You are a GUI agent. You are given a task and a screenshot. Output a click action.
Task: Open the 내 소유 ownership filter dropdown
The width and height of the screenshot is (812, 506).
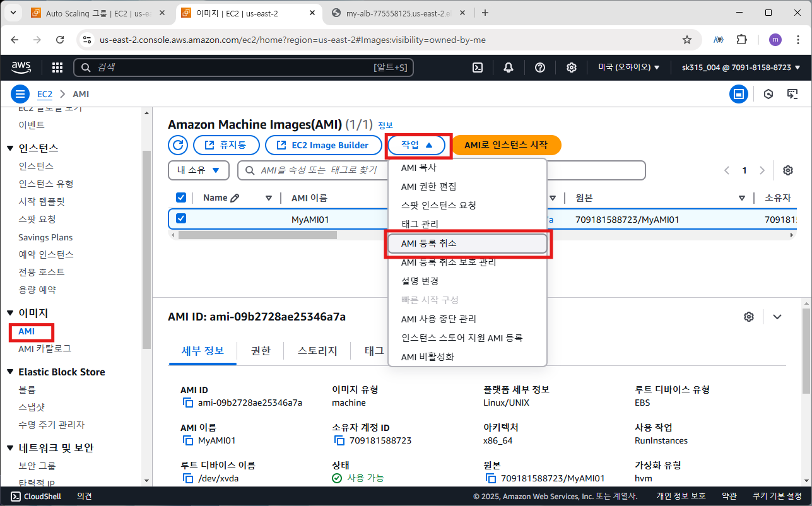tap(199, 170)
